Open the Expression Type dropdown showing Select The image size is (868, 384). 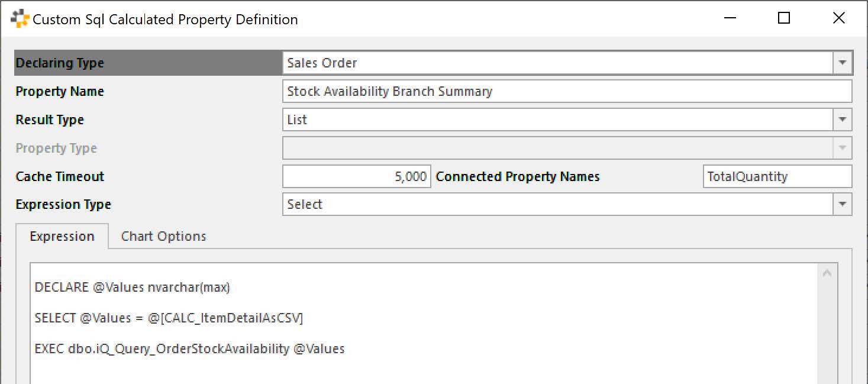[x=843, y=204]
